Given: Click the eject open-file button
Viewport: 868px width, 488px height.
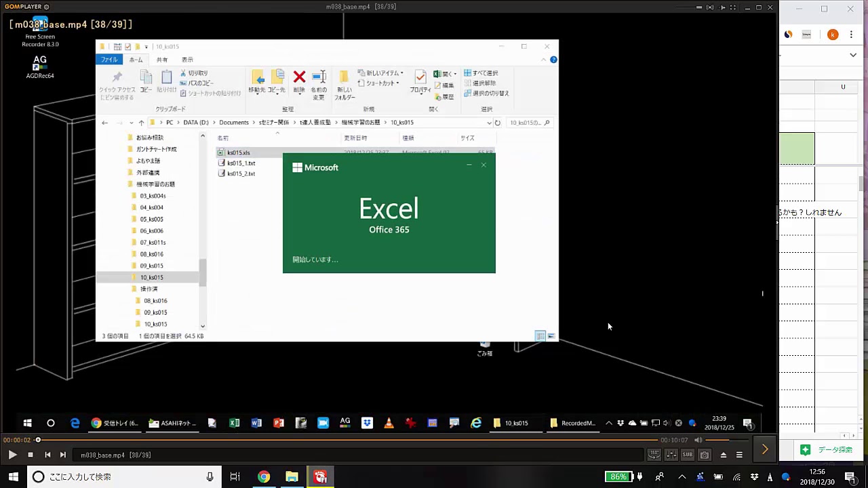Looking at the screenshot, I should coord(723,455).
